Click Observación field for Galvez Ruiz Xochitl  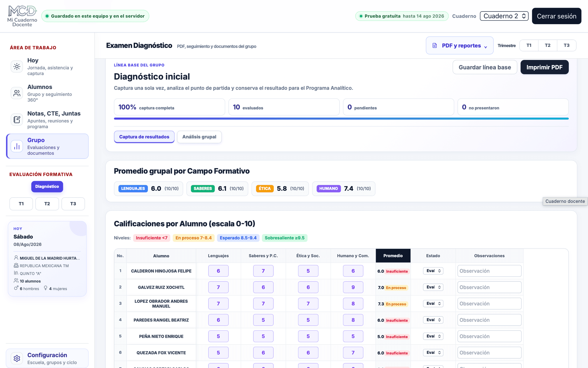click(x=490, y=287)
